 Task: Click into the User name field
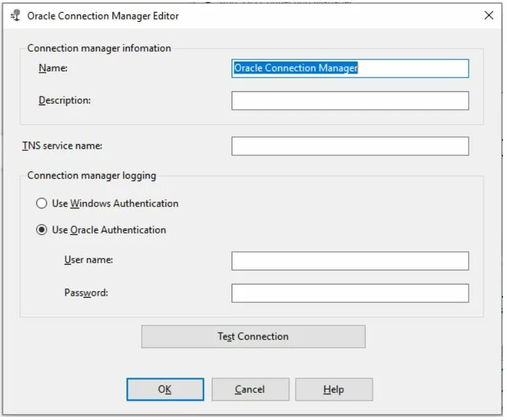tap(350, 261)
